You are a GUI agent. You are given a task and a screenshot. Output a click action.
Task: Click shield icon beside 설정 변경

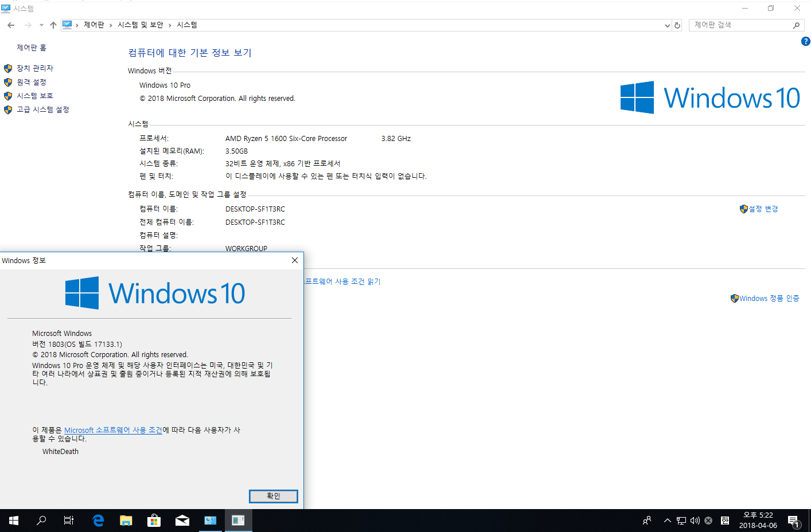coord(744,209)
